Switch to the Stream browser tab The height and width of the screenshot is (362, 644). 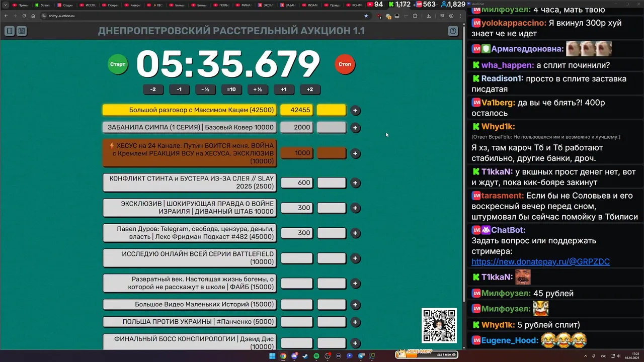(43, 5)
